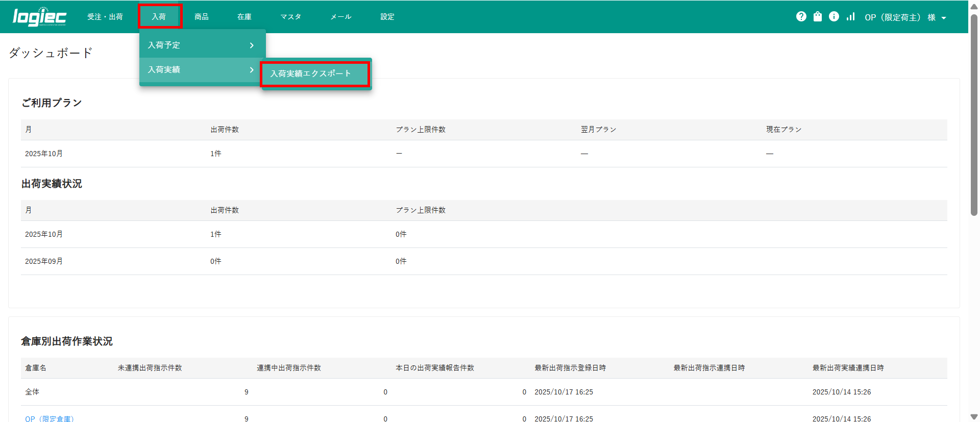The image size is (980, 422).
Task: Open the 設定 menu
Action: click(387, 17)
